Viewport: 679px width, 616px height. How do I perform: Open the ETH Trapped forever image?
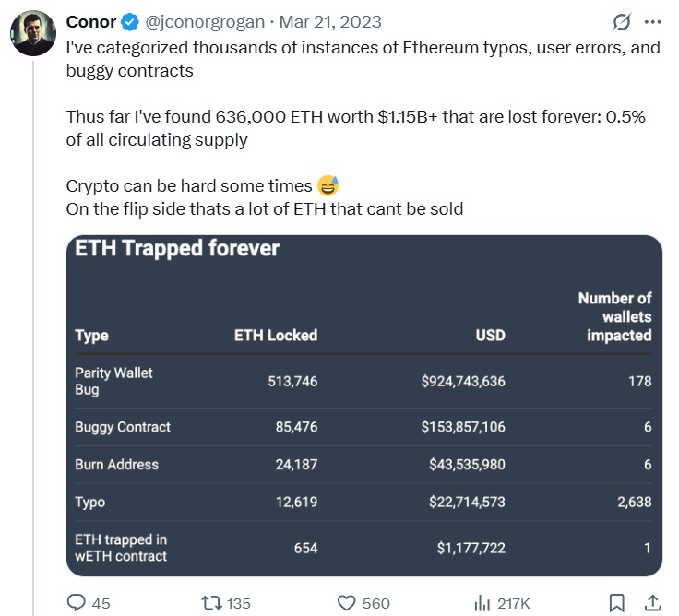(364, 406)
